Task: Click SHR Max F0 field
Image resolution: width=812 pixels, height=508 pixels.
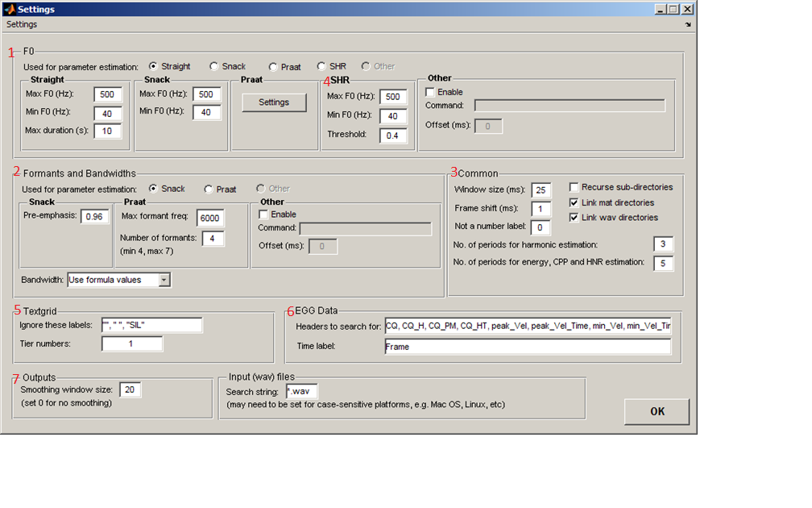Action: 394,97
